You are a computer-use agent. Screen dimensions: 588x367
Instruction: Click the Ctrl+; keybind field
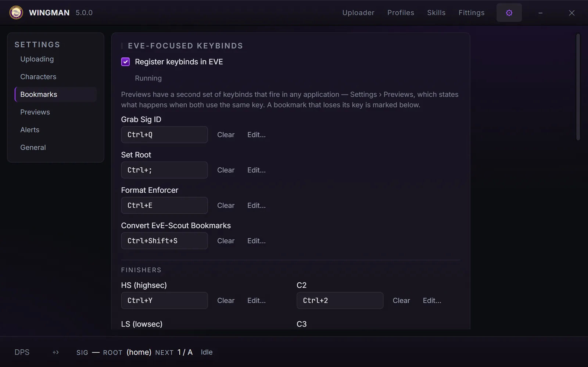coord(164,170)
